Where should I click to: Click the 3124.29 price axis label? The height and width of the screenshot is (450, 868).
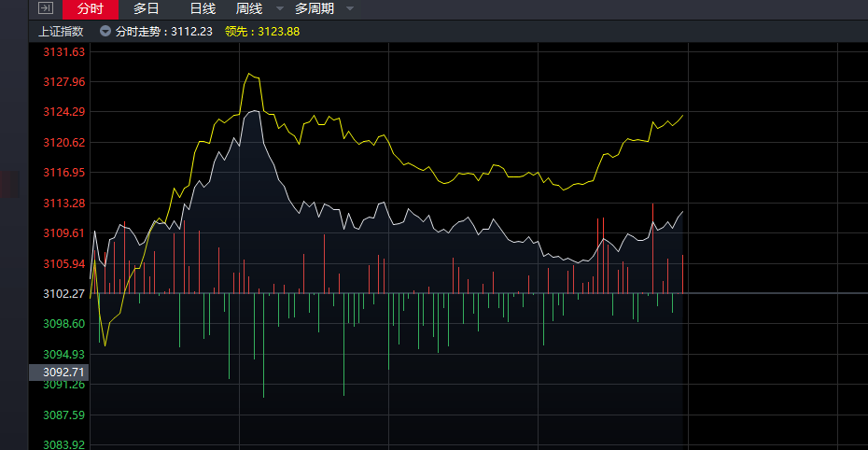click(x=64, y=112)
